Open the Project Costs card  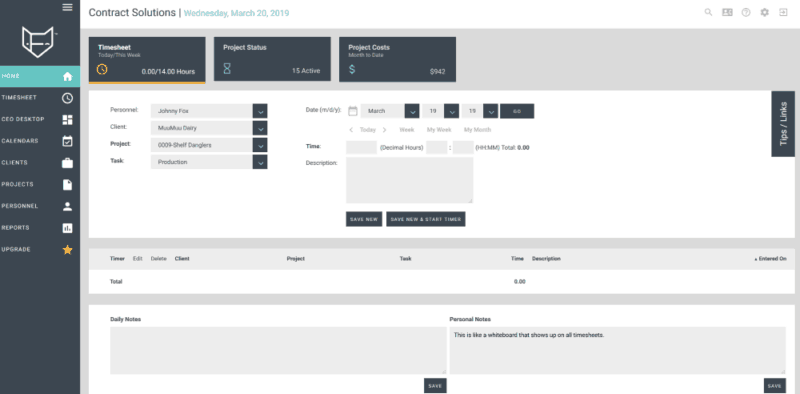pyautogui.click(x=397, y=59)
